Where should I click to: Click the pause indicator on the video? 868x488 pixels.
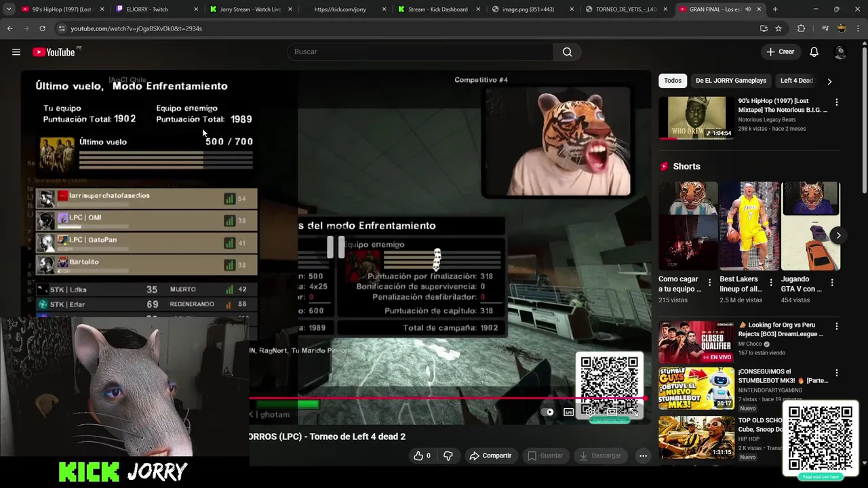point(336,247)
